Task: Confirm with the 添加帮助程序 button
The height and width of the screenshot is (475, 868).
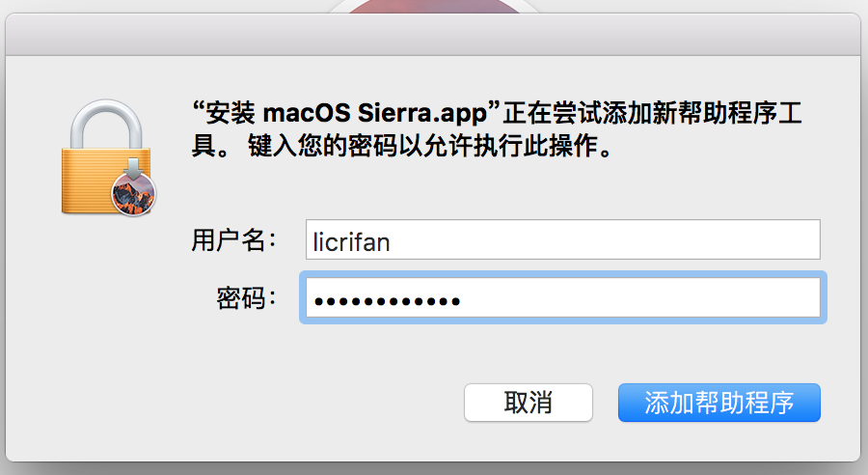Action: tap(719, 403)
